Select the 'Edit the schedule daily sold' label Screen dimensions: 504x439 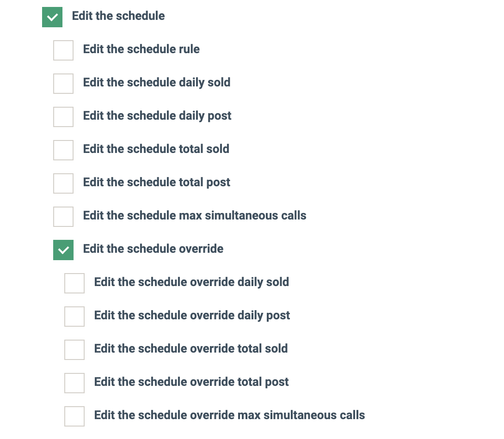(x=156, y=82)
